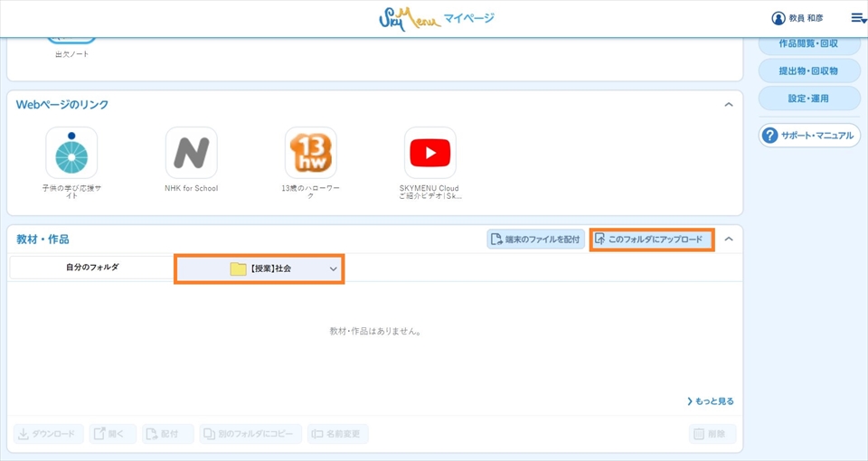Open the hamburger menu at top right
Viewport: 868px width, 461px height.
[857, 18]
